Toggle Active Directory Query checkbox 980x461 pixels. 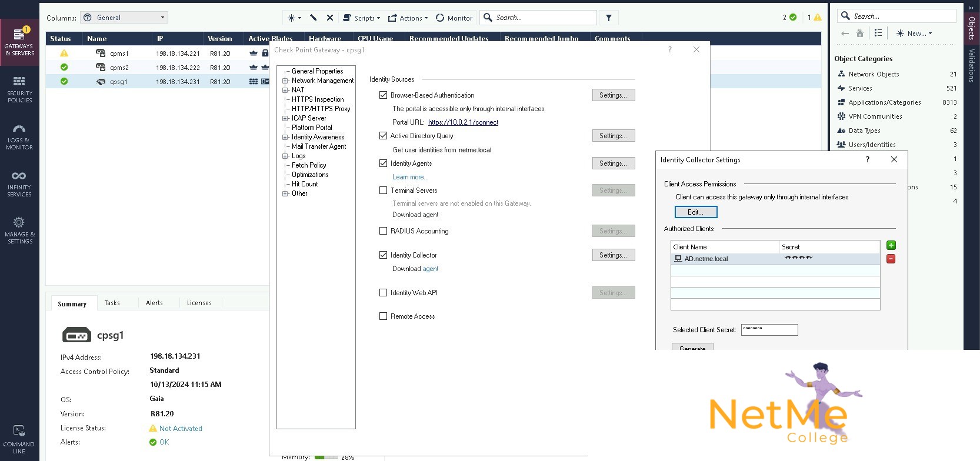pos(383,135)
